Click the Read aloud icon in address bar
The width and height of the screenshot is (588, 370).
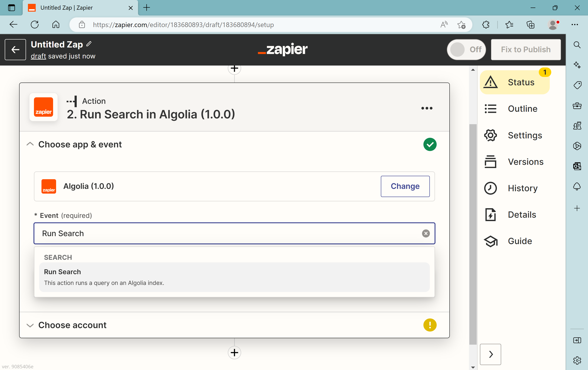pyautogui.click(x=444, y=24)
